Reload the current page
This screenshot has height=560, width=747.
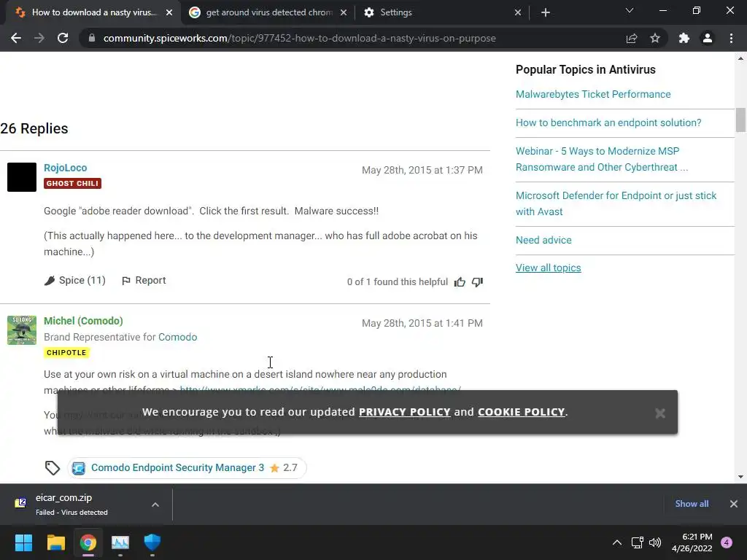pyautogui.click(x=63, y=38)
